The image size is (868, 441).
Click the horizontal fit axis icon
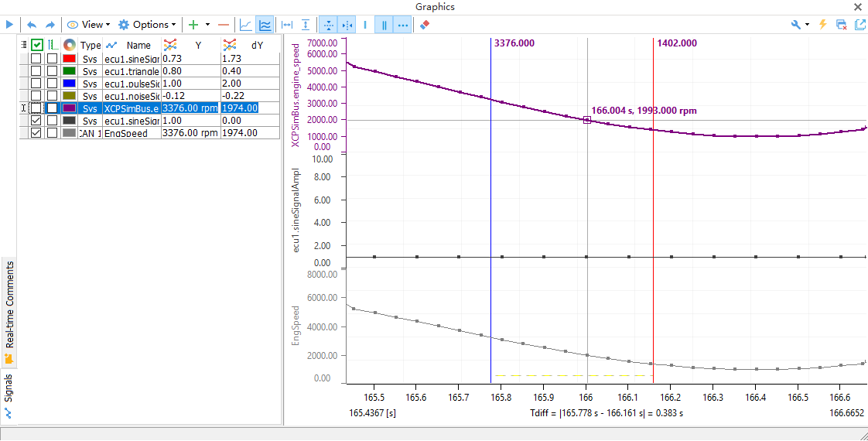point(287,25)
